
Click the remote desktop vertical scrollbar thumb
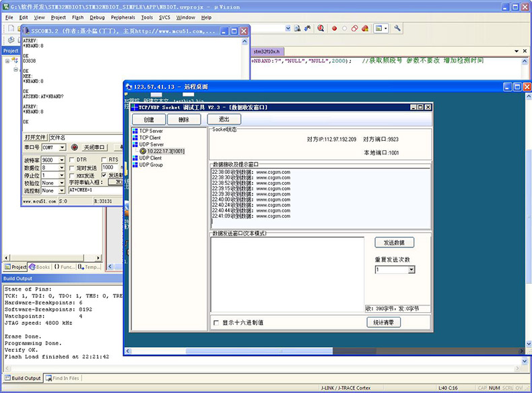tap(529, 216)
